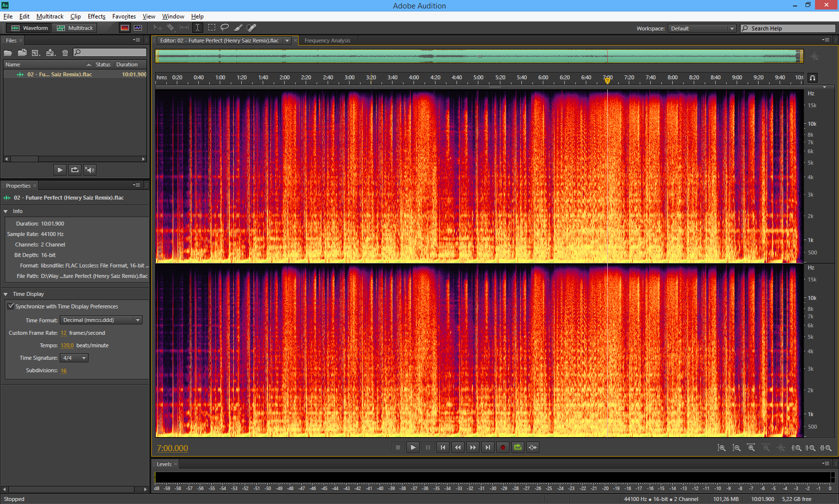
Task: Switch to Waveform editor view
Action: (29, 28)
